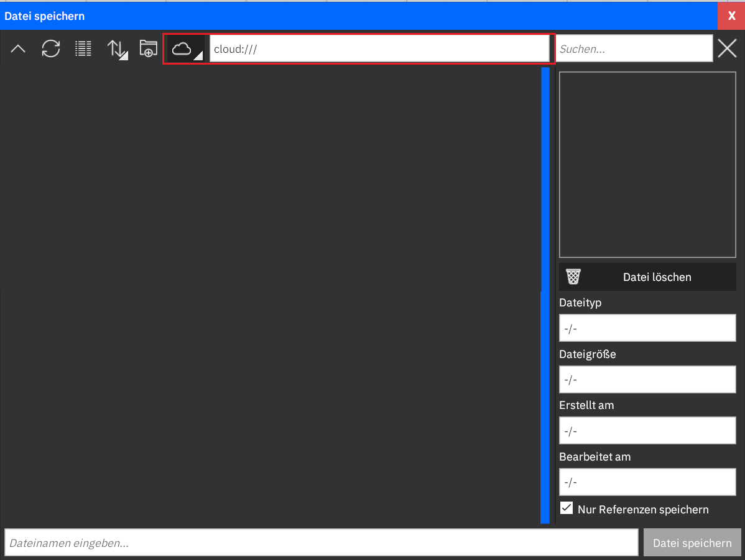Clear the search with the X icon
This screenshot has height=560, width=745.
[727, 48]
